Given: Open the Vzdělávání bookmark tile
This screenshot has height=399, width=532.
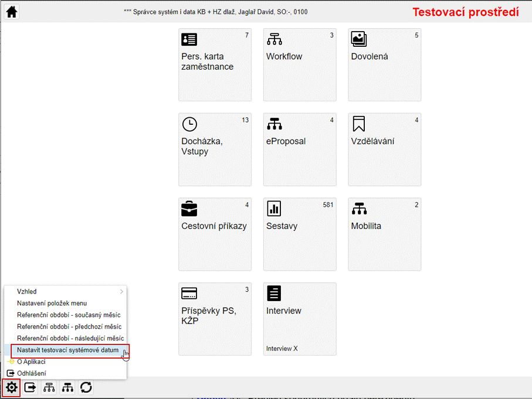Looking at the screenshot, I should click(x=384, y=149).
